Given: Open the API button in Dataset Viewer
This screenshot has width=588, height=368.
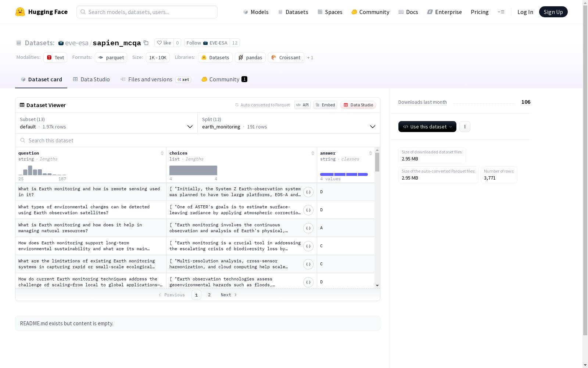Looking at the screenshot, I should click(302, 105).
